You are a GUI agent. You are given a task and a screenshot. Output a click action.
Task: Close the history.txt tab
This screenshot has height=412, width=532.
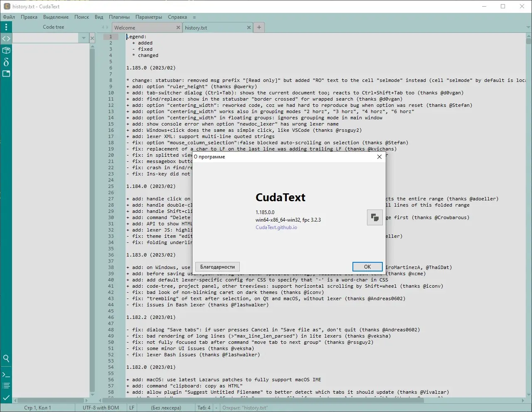pos(249,27)
